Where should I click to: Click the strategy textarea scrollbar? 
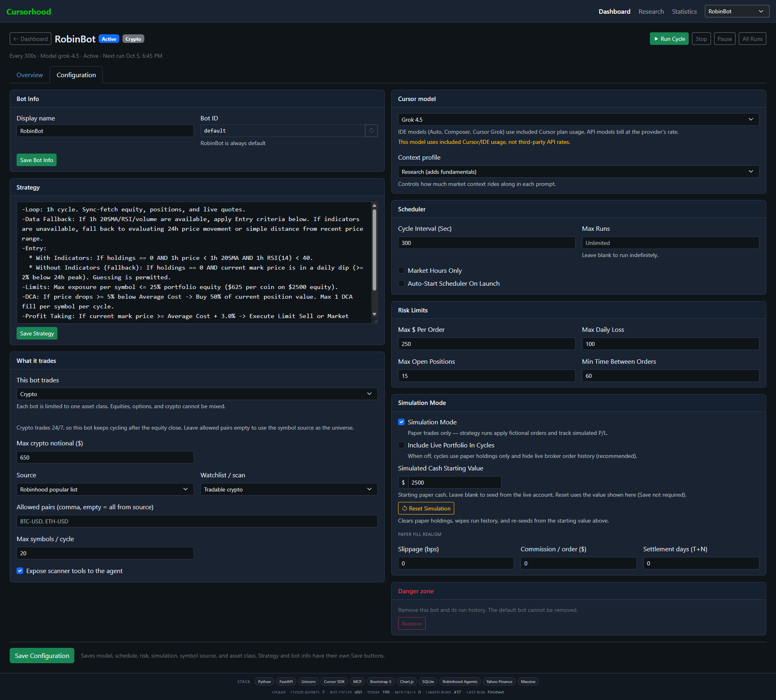374,251
